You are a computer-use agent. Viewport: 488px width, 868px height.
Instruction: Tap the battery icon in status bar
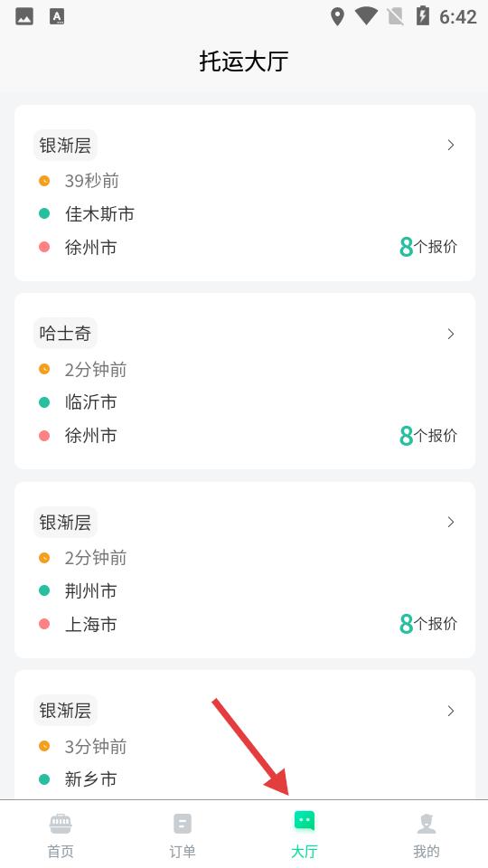click(423, 16)
